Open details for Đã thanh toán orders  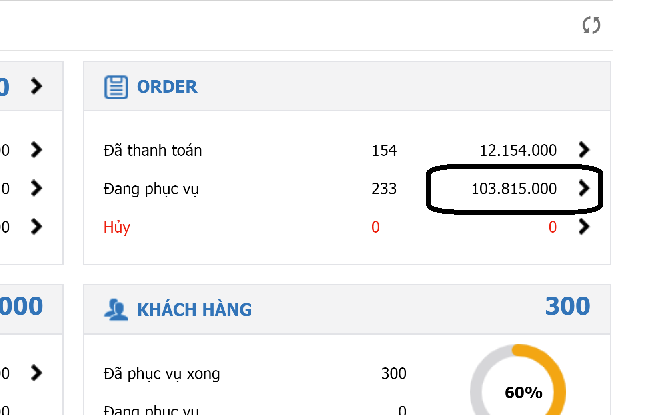click(584, 149)
